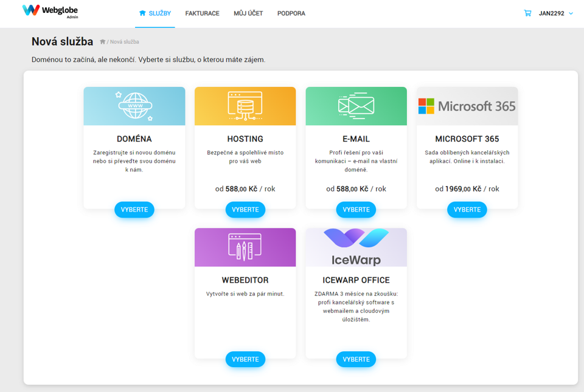Click the ICEWARP OFFICE card title
The width and height of the screenshot is (584, 392).
tap(356, 280)
